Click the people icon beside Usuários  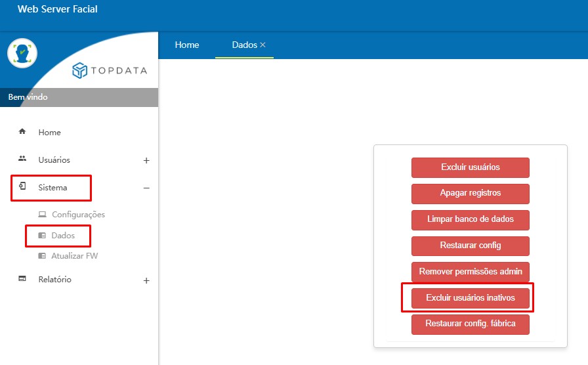pyautogui.click(x=22, y=159)
